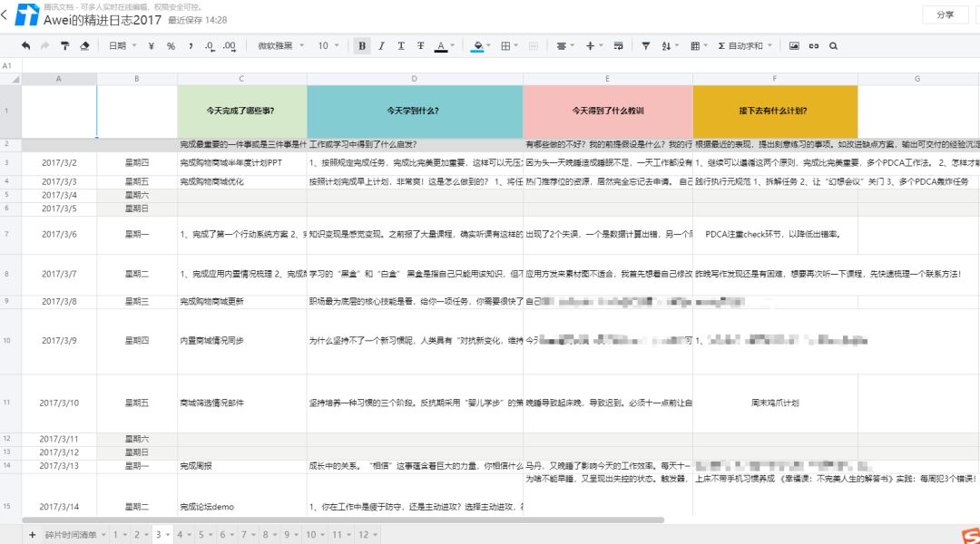Select the format painter tool
980x544 pixels.
[64, 46]
